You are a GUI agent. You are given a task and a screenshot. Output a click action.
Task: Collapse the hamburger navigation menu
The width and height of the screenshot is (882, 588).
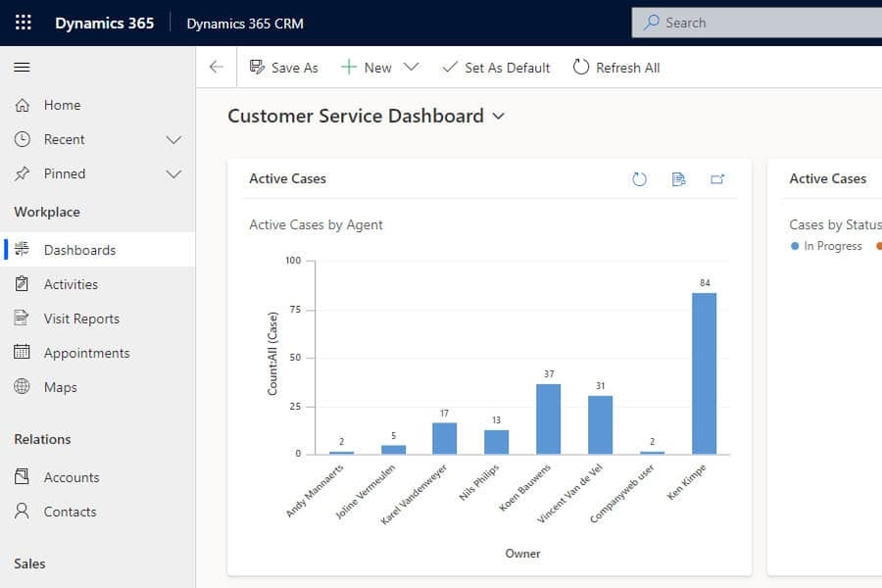point(22,68)
